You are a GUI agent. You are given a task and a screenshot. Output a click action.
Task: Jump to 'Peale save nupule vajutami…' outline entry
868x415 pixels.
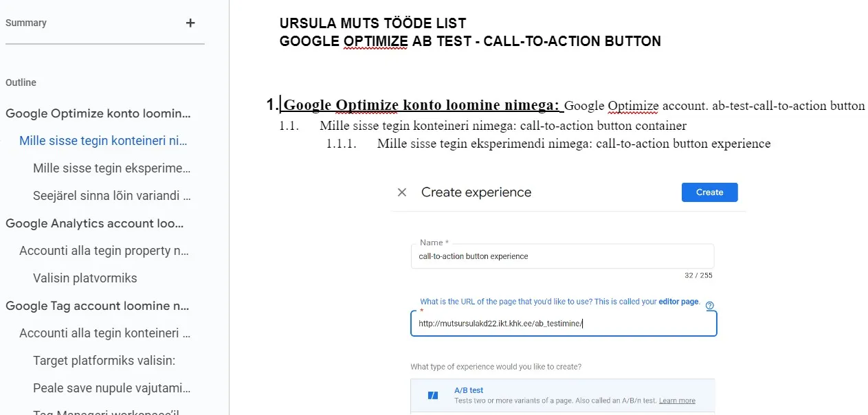click(x=112, y=388)
